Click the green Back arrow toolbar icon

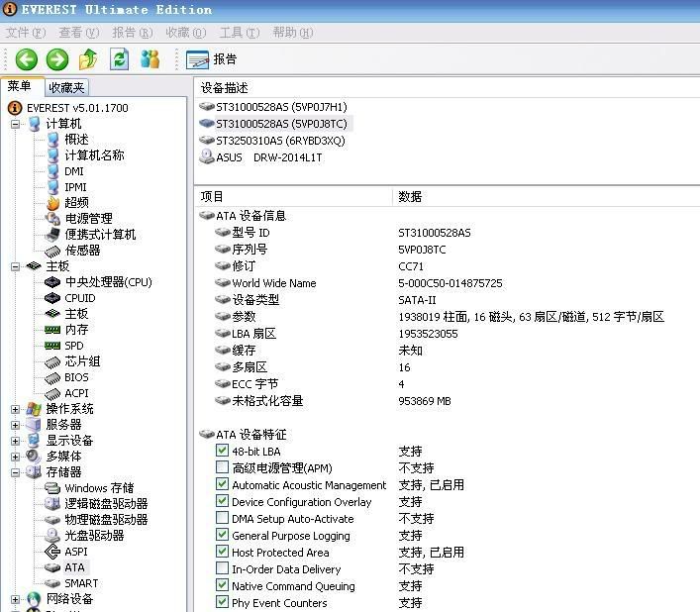pos(26,59)
